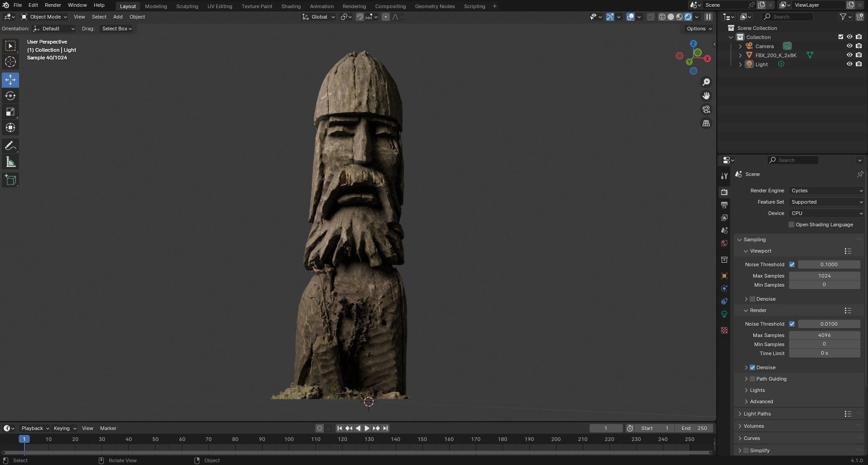
Task: Toggle Viewport Noise Threshold checkbox
Action: (x=792, y=264)
